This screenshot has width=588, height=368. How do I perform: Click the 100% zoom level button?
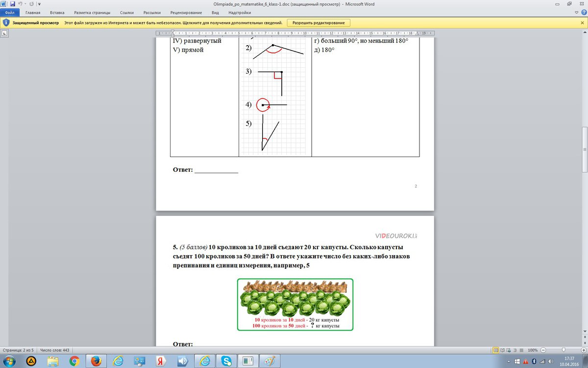(x=533, y=350)
